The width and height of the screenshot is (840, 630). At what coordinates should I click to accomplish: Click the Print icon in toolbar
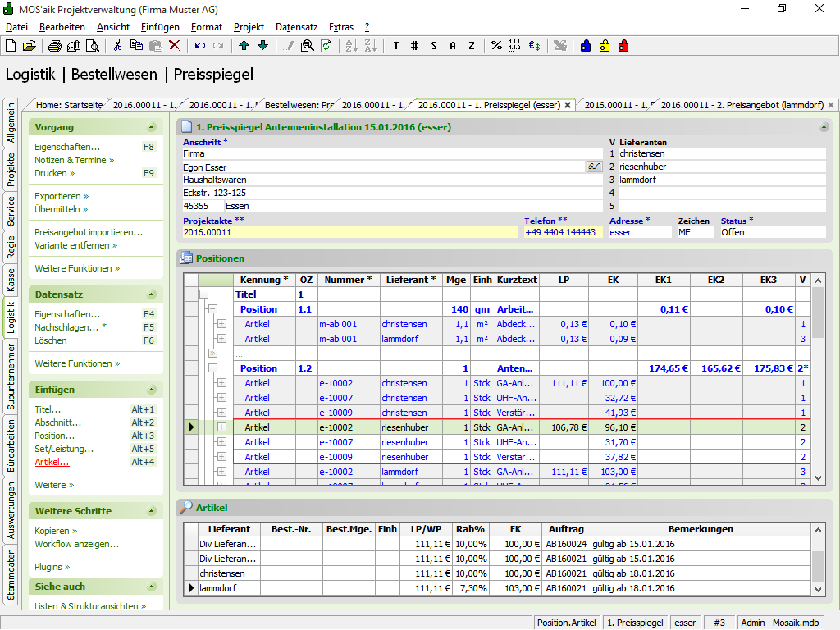55,46
